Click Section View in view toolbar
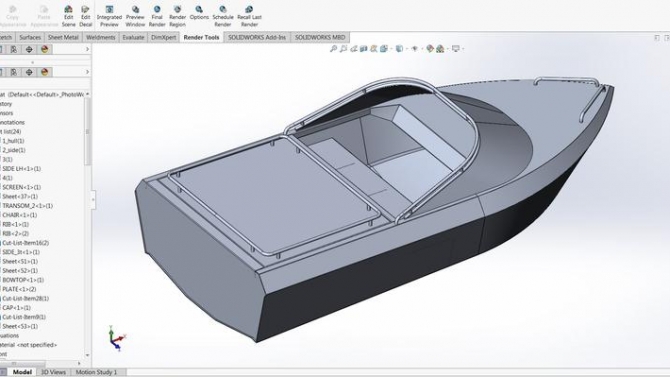 pos(364,49)
